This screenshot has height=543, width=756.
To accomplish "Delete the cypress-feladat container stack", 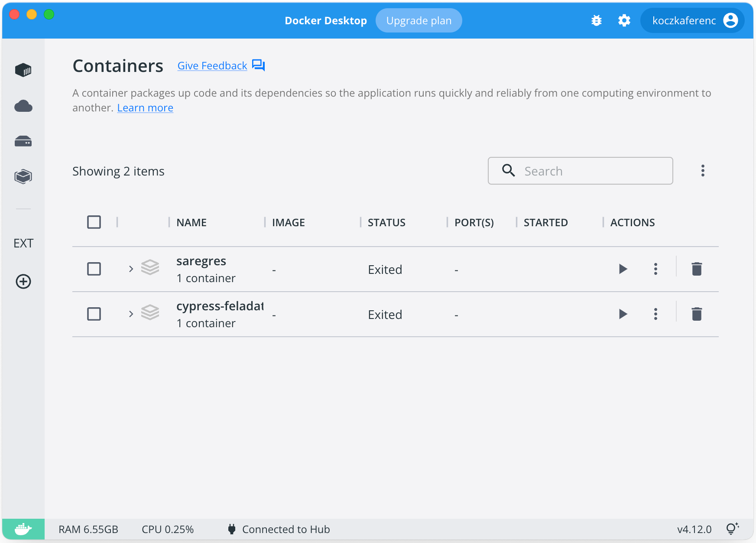I will point(696,314).
